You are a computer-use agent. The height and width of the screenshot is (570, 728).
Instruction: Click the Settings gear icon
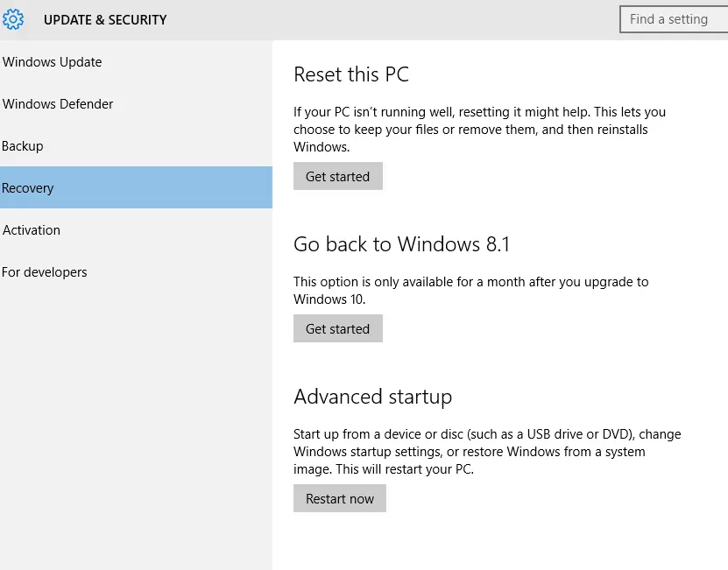tap(13, 19)
